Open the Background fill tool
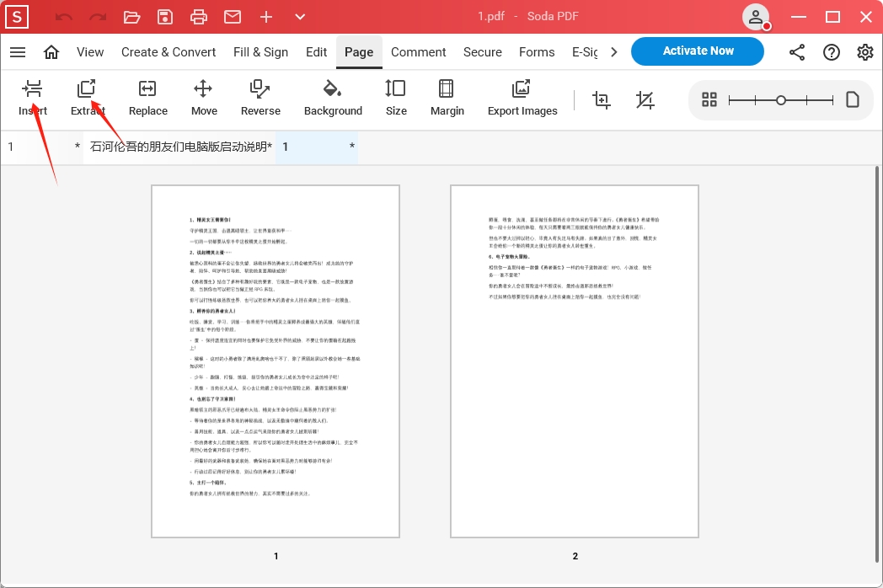 [x=333, y=98]
